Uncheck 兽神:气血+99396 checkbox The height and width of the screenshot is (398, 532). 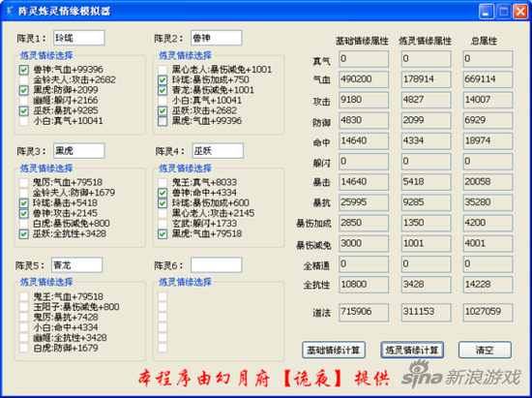24,70
